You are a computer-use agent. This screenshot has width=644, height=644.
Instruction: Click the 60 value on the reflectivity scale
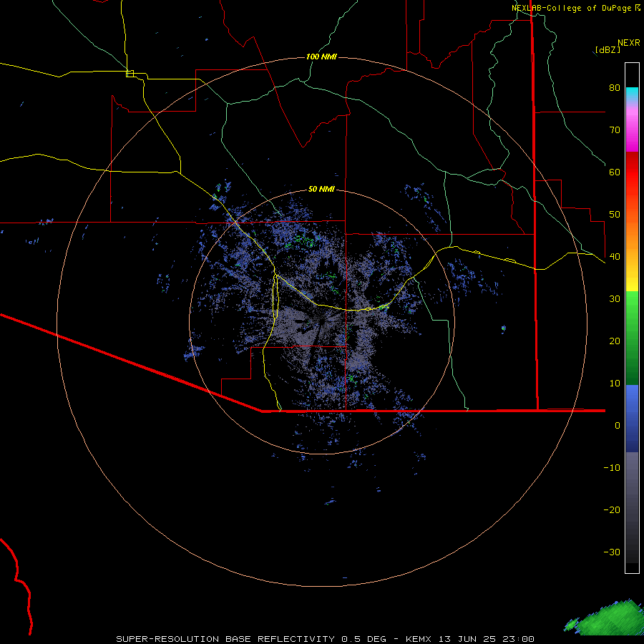pyautogui.click(x=615, y=172)
